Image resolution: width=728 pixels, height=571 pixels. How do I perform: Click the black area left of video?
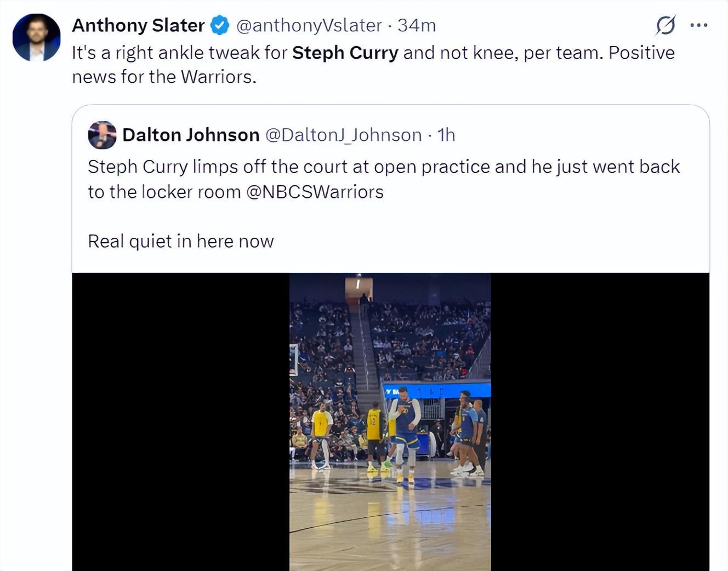click(181, 422)
